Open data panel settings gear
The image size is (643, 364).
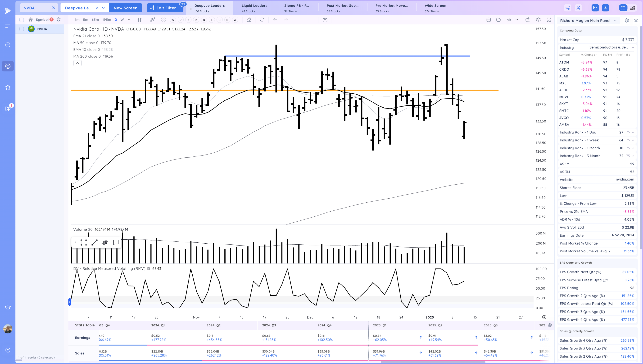point(626,21)
